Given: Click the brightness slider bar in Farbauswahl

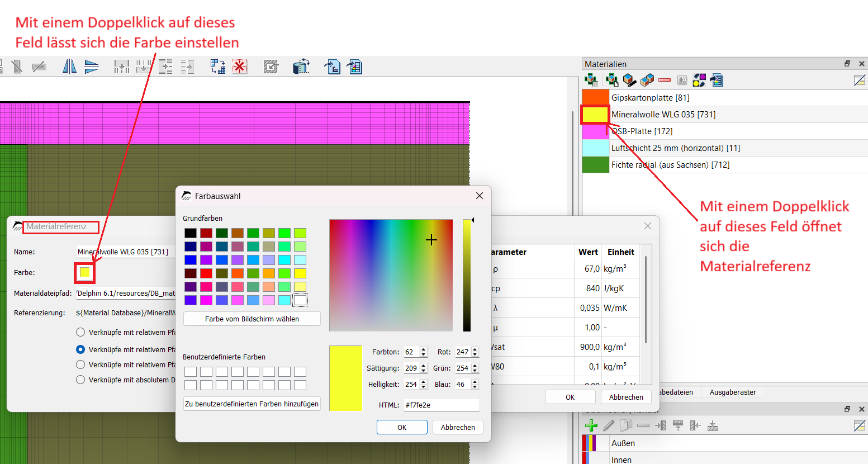Looking at the screenshot, I should point(467,276).
